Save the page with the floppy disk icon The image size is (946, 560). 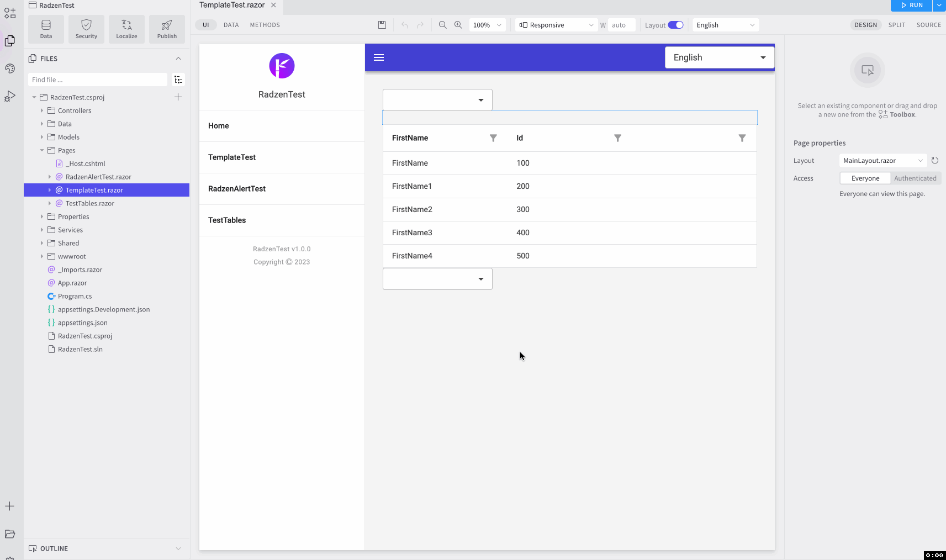(382, 24)
